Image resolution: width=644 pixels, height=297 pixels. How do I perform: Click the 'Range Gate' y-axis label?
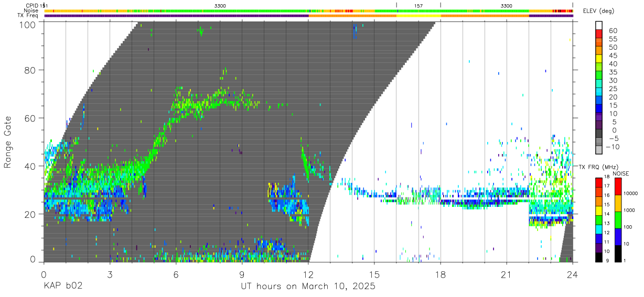click(8, 142)
